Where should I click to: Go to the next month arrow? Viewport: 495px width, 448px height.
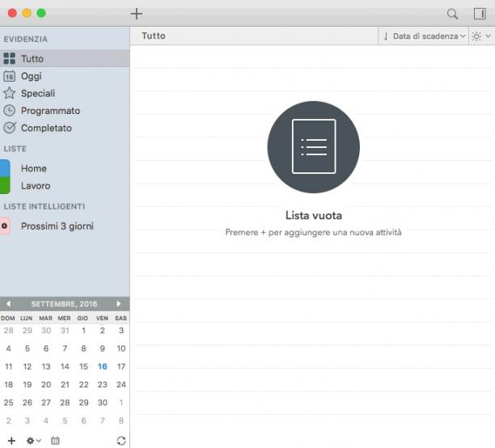pyautogui.click(x=119, y=304)
